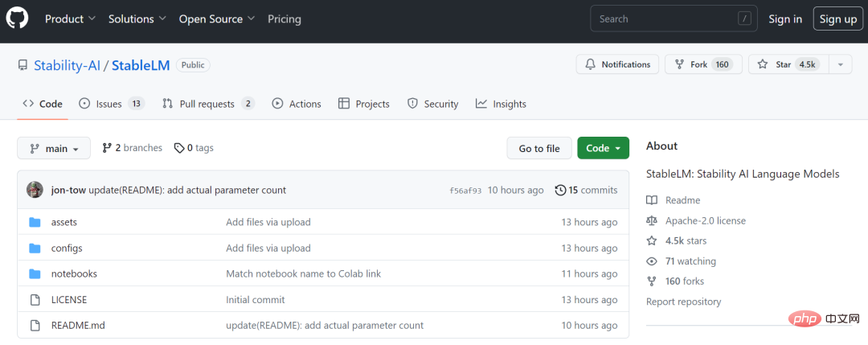Open the Star lists dropdown arrow
This screenshot has width=868, height=345.
841,64
